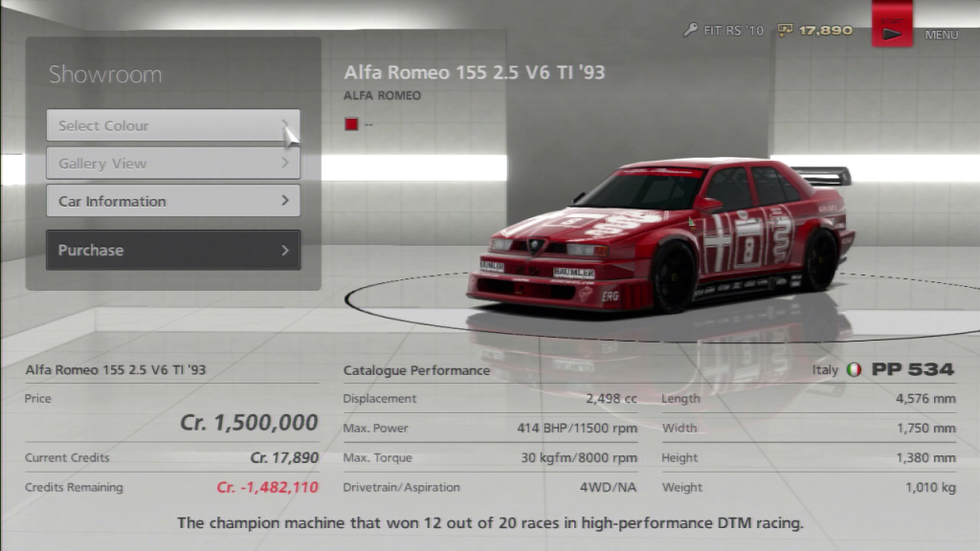Click the PP 534 rating
980x551 pixels.
912,369
